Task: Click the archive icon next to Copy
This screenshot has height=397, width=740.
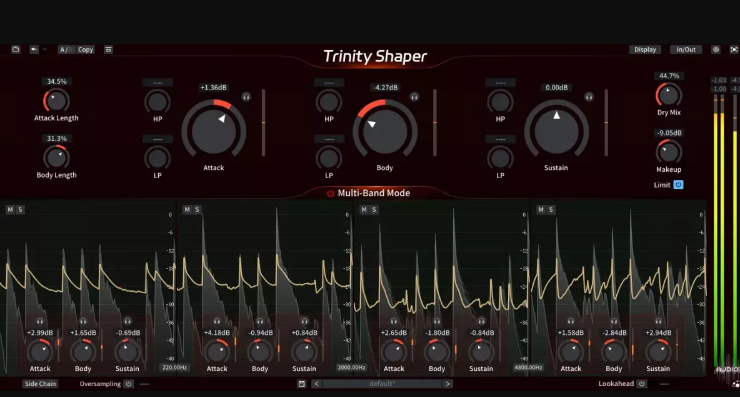Action: point(108,50)
